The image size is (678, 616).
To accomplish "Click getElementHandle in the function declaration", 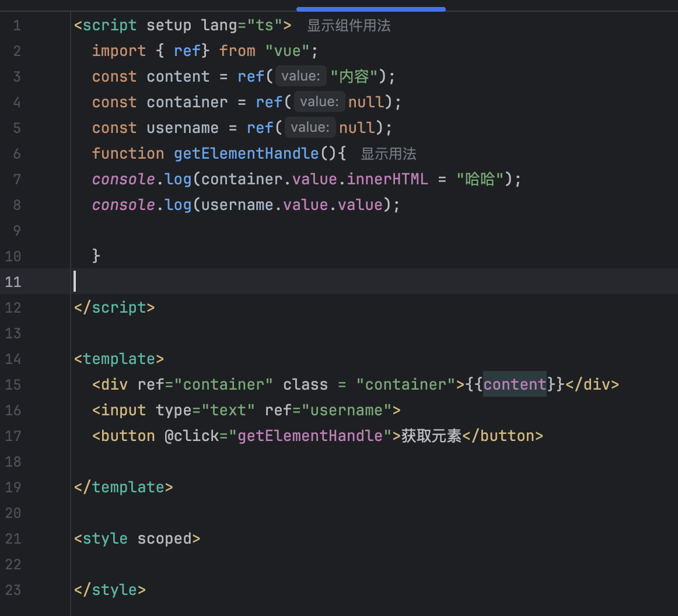I will (x=246, y=153).
